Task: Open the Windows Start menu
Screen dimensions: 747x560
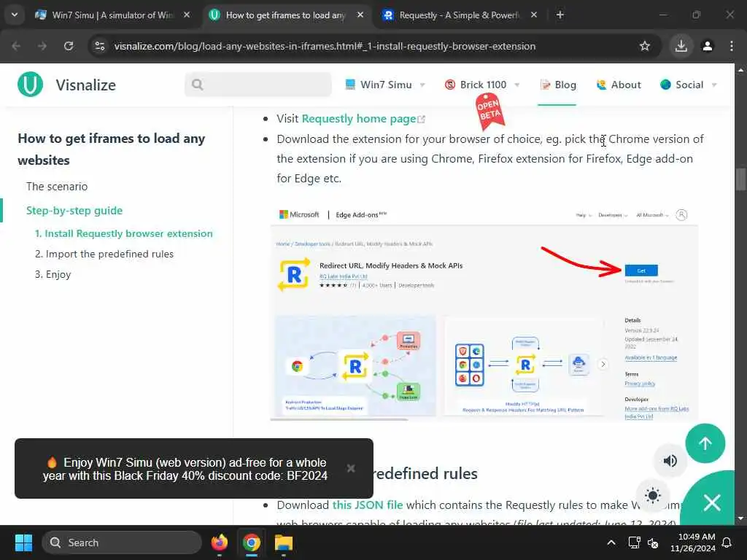Action: pyautogui.click(x=23, y=542)
